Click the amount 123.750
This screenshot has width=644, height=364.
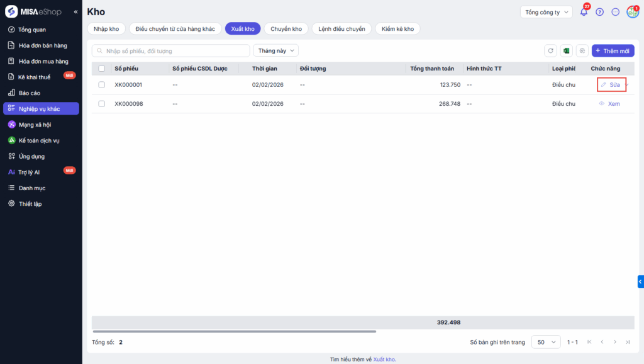point(450,85)
